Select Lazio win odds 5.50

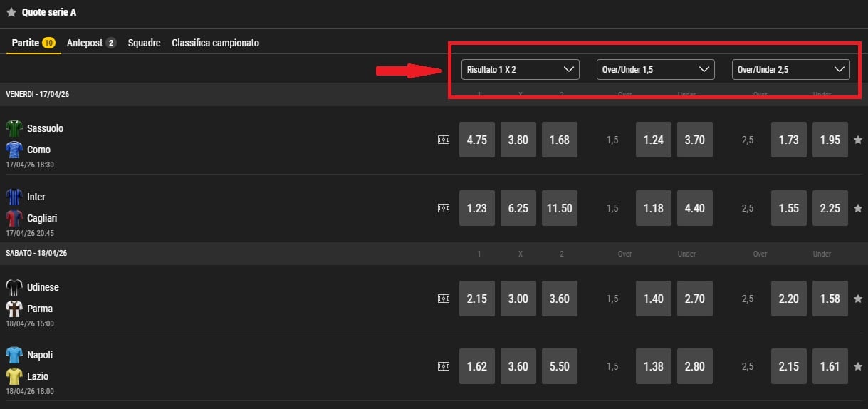coord(560,366)
